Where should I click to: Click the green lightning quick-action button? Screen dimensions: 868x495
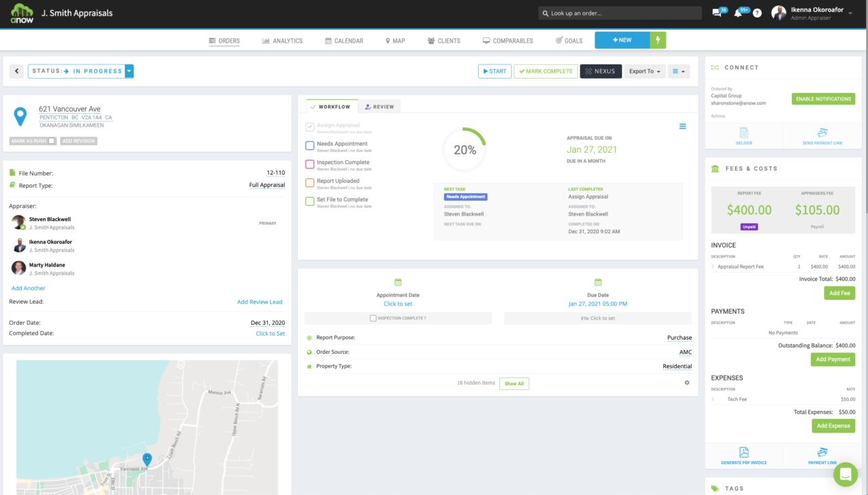(x=657, y=40)
